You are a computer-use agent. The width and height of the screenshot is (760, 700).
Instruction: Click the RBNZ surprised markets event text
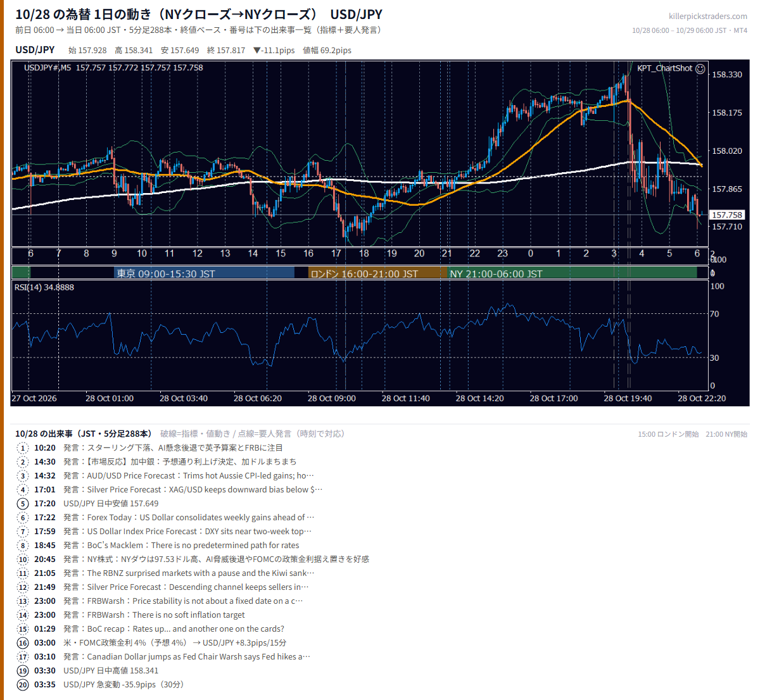point(189,573)
